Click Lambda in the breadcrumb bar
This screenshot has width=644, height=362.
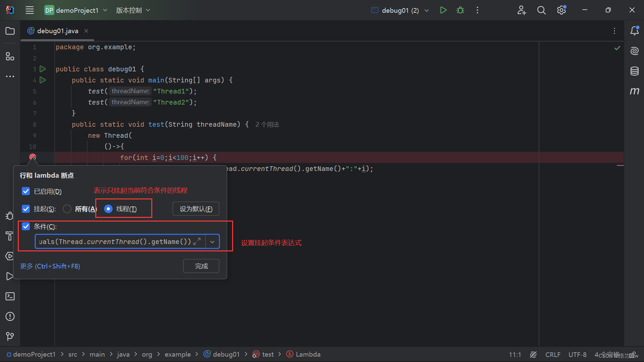pos(304,354)
